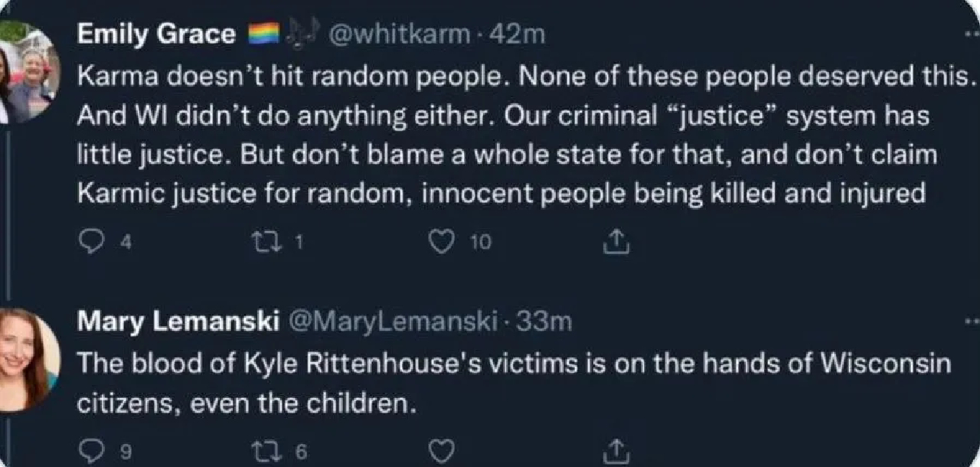Share Mary Lemanski's tweet

[x=615, y=450]
